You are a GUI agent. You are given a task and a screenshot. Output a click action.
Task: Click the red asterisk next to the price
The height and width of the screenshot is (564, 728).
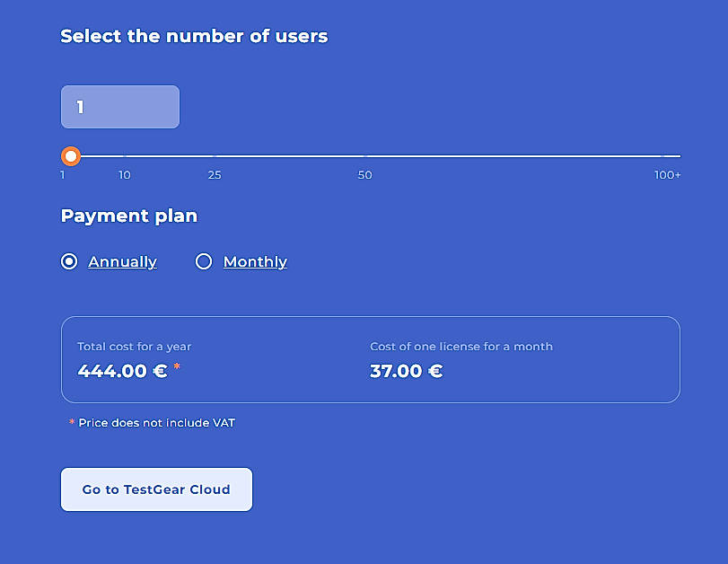click(177, 366)
